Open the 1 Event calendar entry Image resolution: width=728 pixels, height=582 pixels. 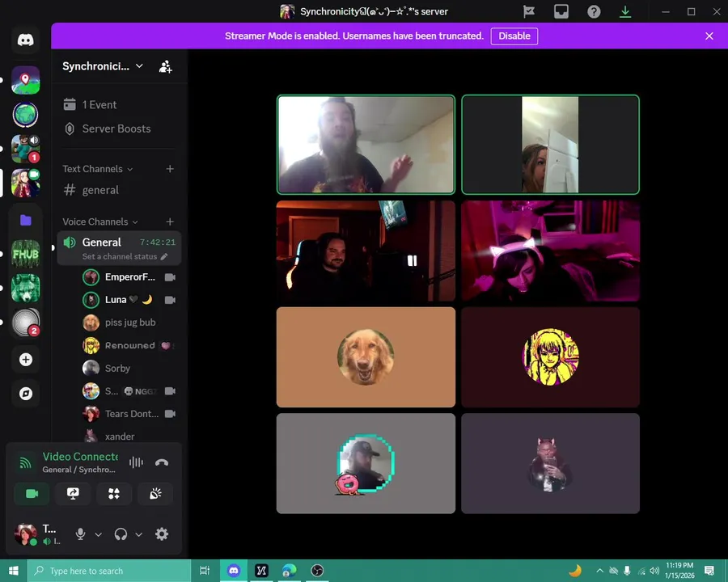point(120,105)
